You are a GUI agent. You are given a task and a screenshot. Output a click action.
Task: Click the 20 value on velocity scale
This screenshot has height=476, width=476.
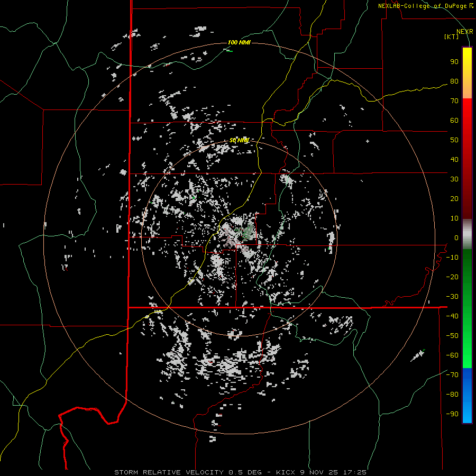click(x=454, y=198)
